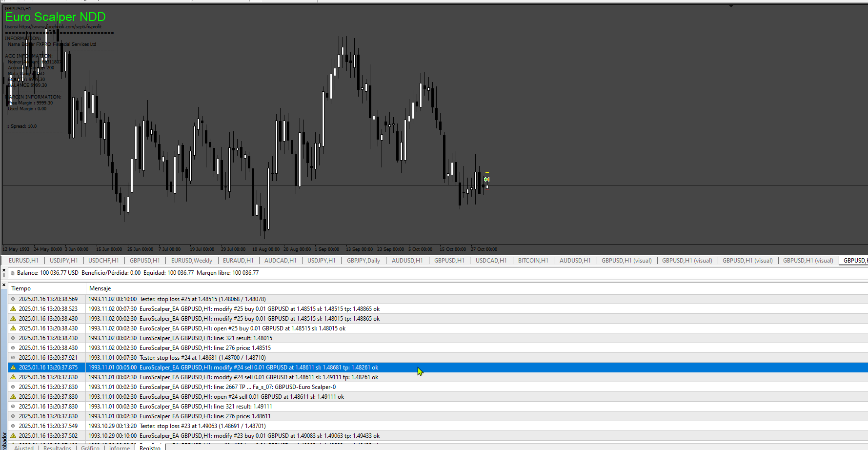Select the GBPJPY,Daily chart tab
The height and width of the screenshot is (450, 868).
point(363,261)
